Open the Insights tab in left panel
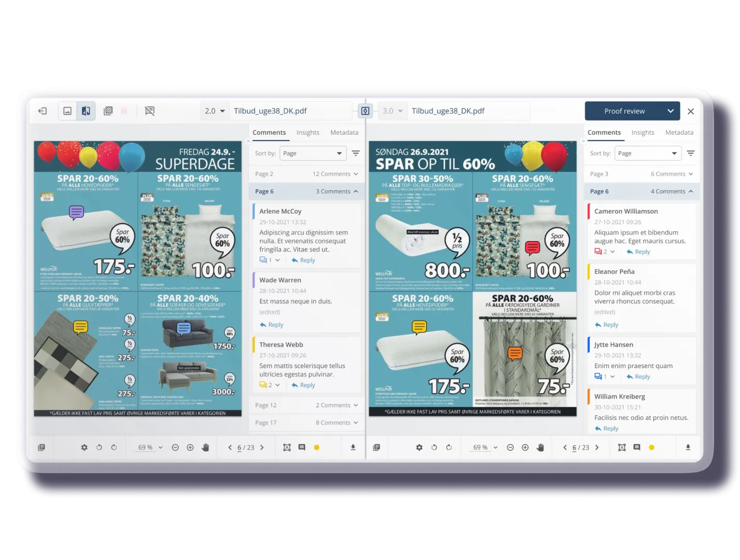Viewport: 740px width, 560px height. tap(308, 133)
